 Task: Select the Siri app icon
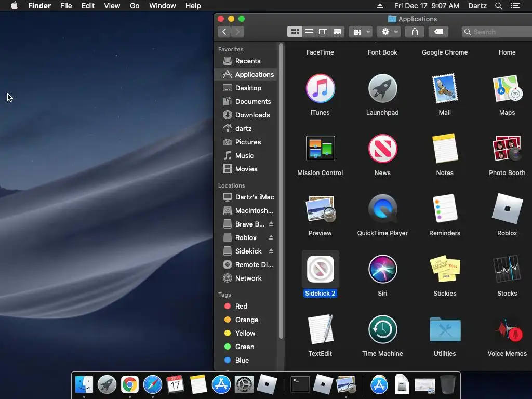(x=382, y=269)
